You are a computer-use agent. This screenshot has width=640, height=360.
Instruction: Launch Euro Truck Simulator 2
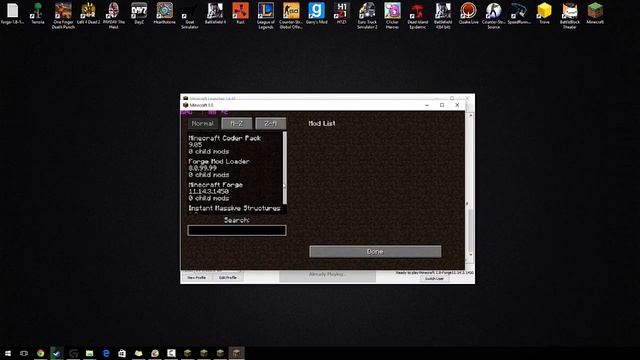pyautogui.click(x=367, y=16)
